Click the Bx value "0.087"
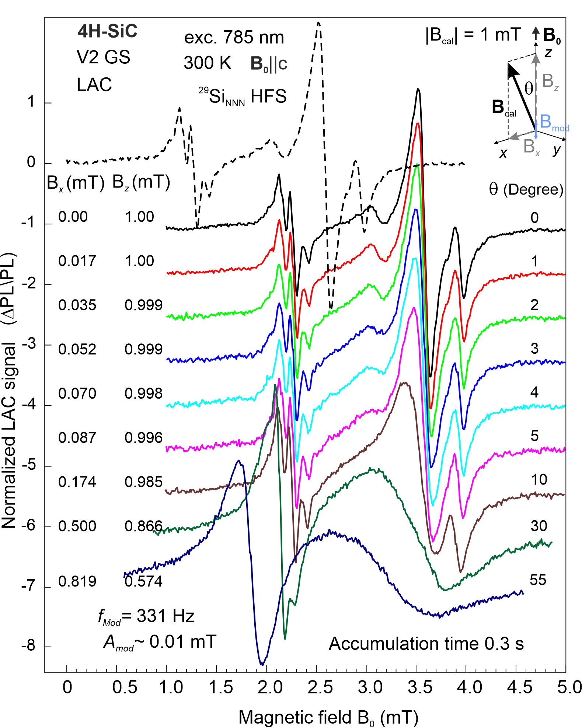Screen dimensions: 582x728 77,438
